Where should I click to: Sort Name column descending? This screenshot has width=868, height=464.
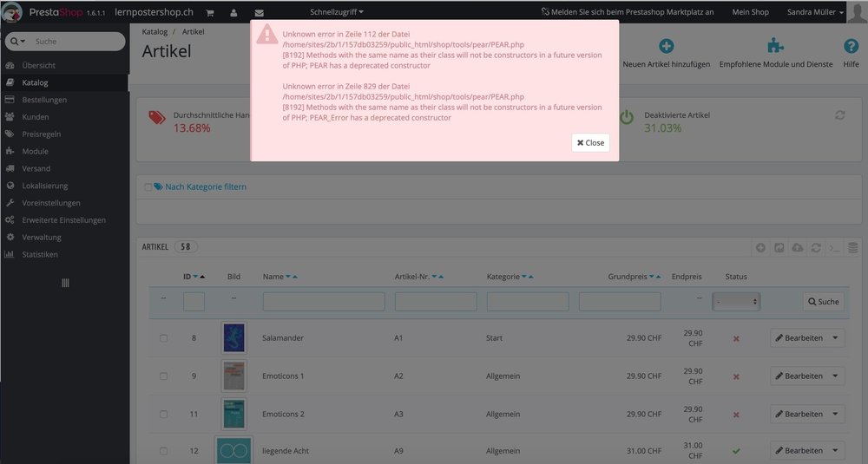click(x=288, y=277)
